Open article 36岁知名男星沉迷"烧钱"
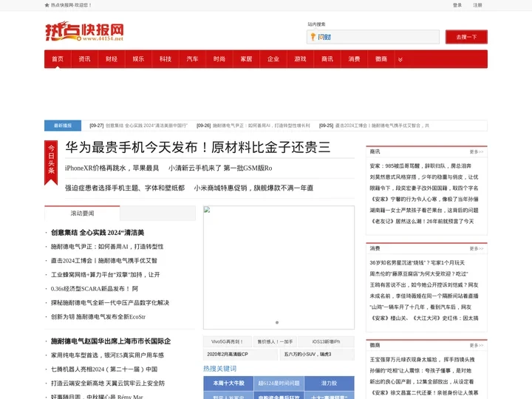Image resolution: width=532 pixels, height=399 pixels. tap(417, 262)
